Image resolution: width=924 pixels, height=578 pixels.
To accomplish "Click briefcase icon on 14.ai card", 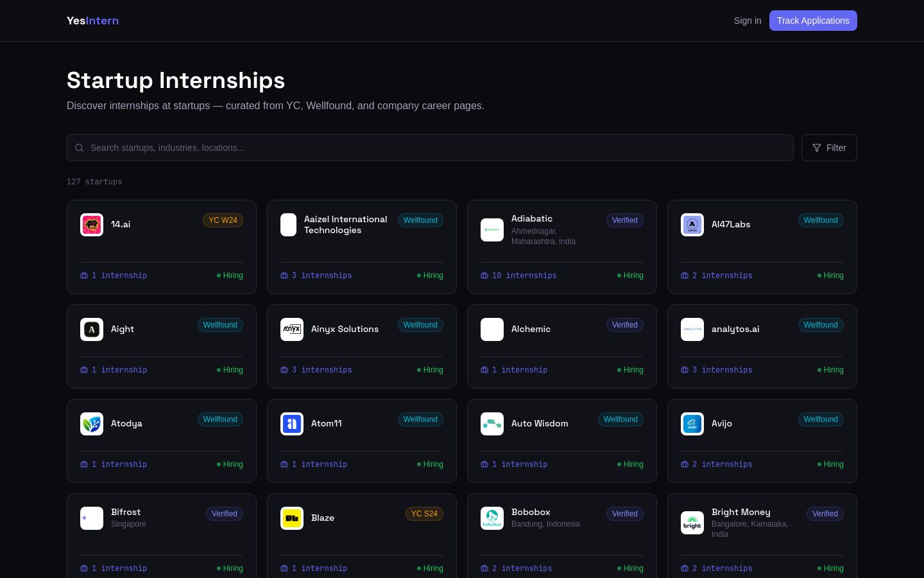I will point(84,276).
